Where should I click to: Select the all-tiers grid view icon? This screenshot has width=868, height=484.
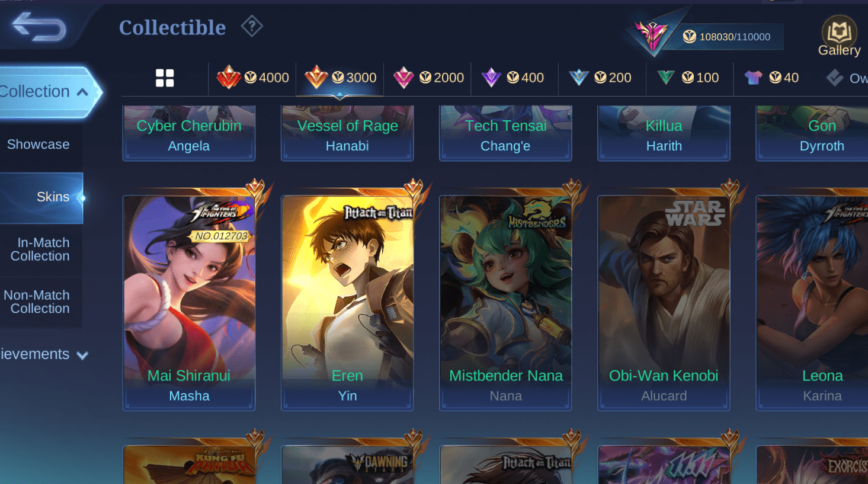point(165,78)
